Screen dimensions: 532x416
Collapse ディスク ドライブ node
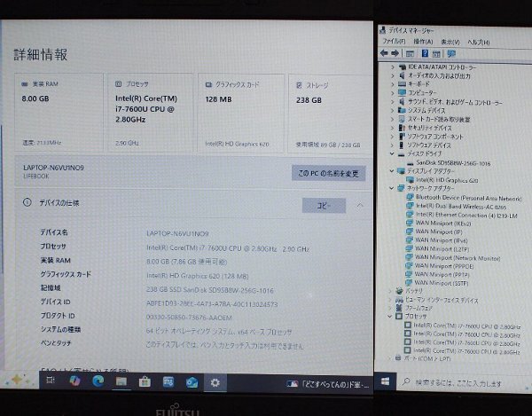coord(392,153)
